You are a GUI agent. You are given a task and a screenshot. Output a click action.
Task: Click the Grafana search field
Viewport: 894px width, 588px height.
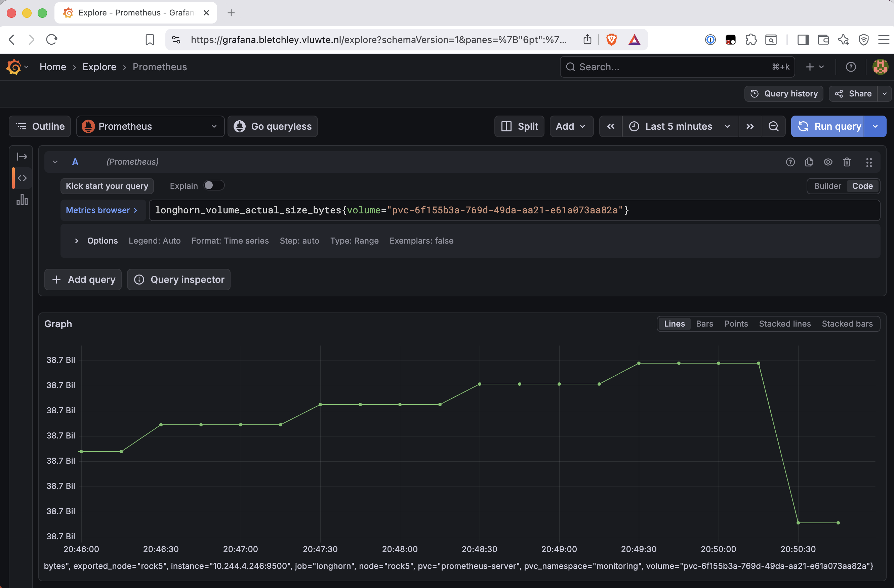click(677, 67)
